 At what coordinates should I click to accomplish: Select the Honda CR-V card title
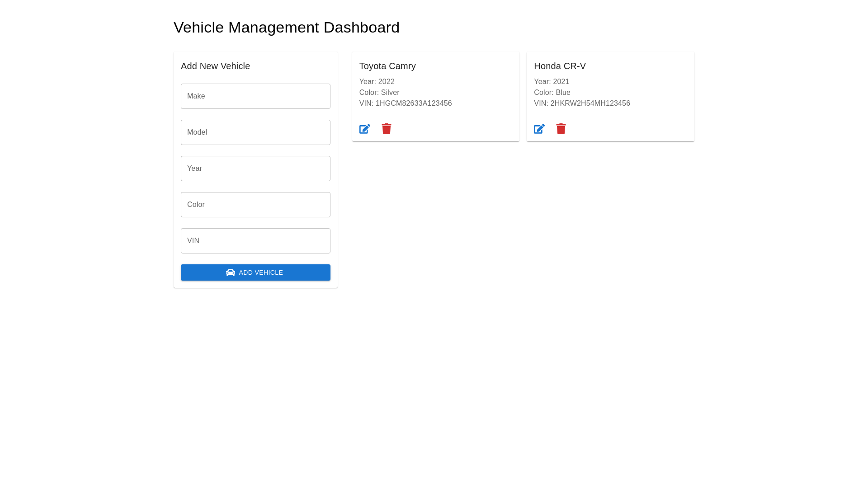tap(560, 66)
